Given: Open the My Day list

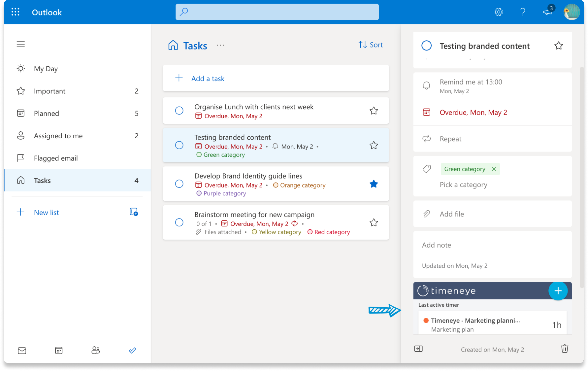Looking at the screenshot, I should [78, 69].
